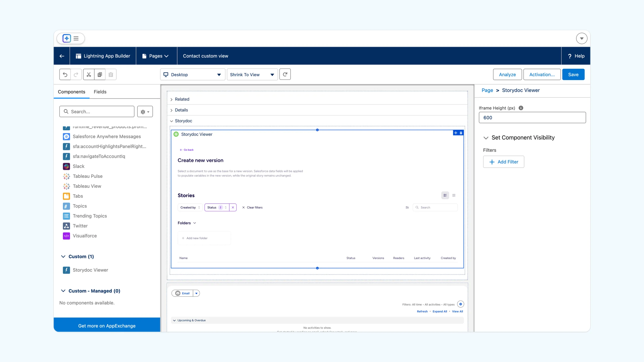Screen dimensions: 644x362
Task: Select the Salesforce Anywhere Messages icon
Action: (66, 137)
